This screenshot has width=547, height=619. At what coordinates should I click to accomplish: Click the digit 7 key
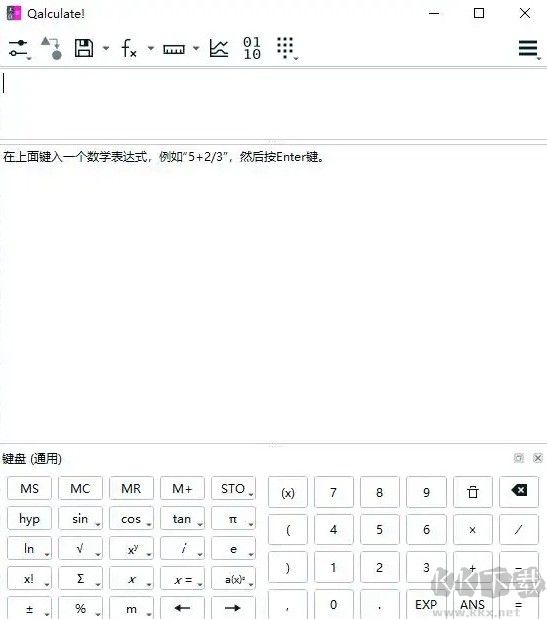[334, 492]
